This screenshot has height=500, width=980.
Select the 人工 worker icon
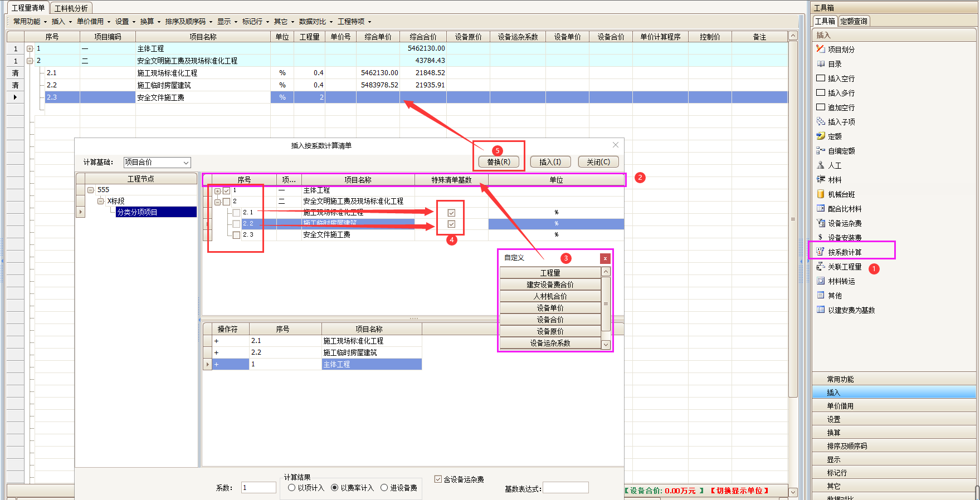click(x=820, y=165)
